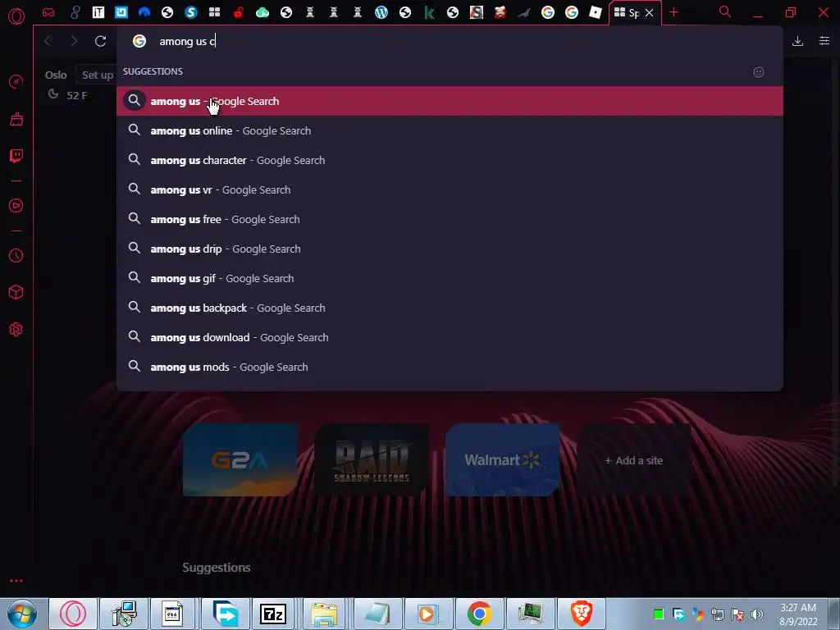
Task: Click the Google search engine icon in address bar
Action: (x=139, y=41)
